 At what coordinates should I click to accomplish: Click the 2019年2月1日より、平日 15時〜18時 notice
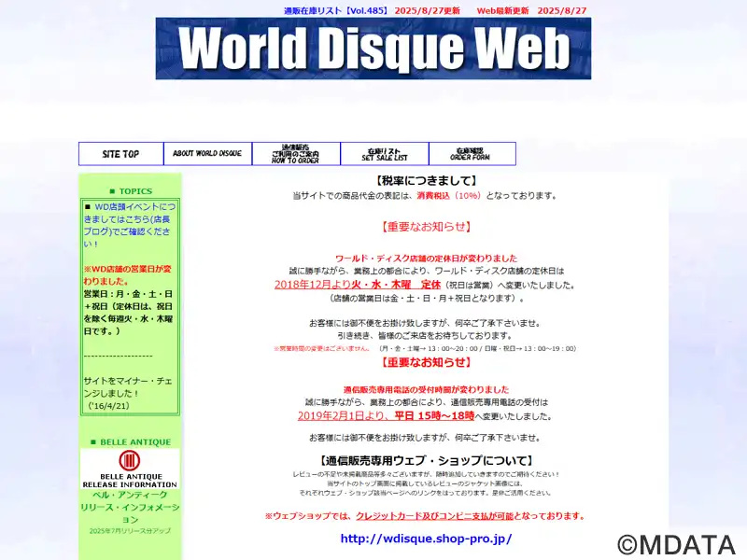click(386, 415)
